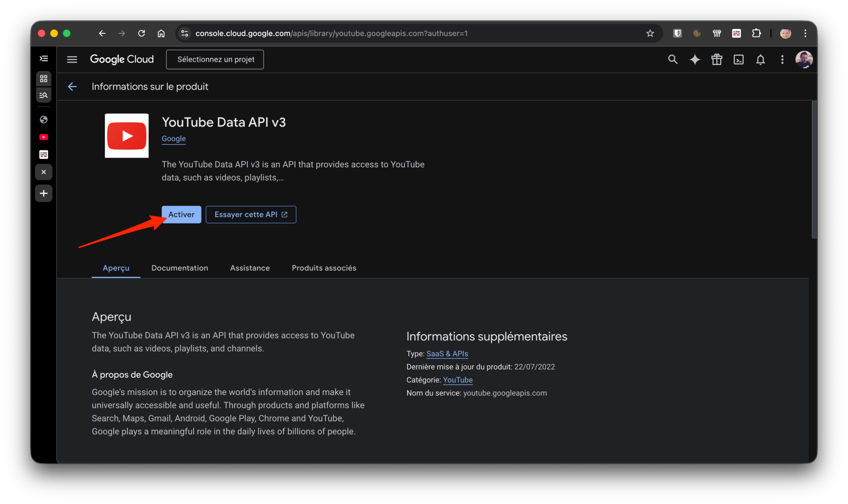Screen dimensions: 848x504
Task: Click the Informations sur le produit heading
Action: [x=150, y=87]
